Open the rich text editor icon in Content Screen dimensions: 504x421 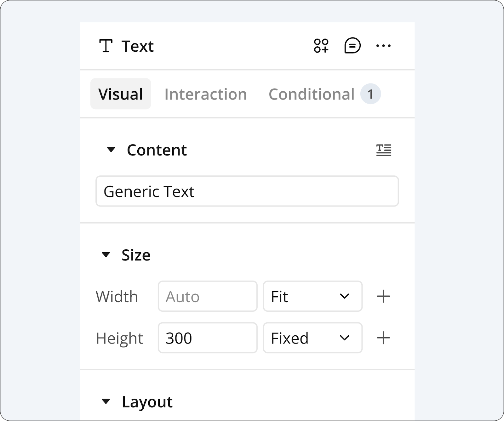click(383, 150)
